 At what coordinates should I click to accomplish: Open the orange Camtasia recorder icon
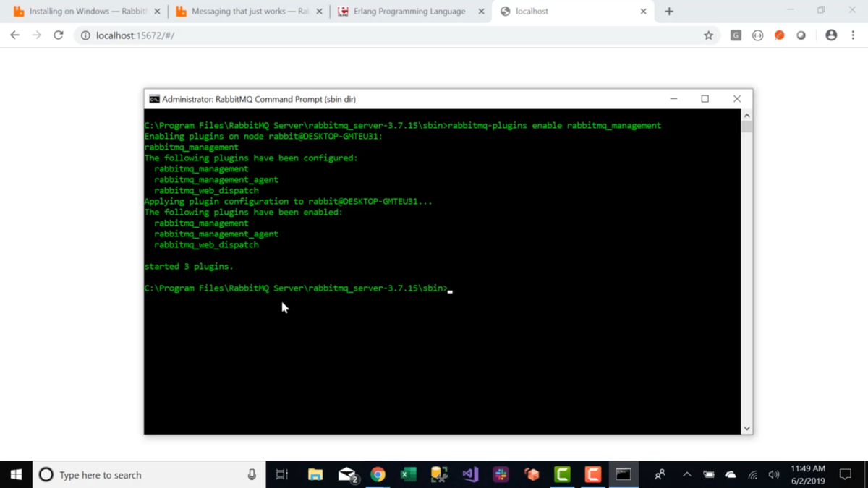tap(593, 475)
